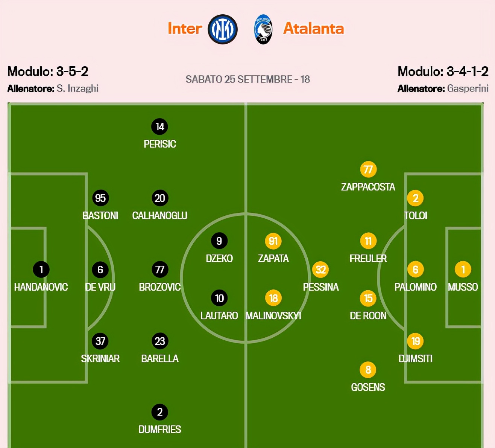Select Dumfries' number 2 black badge
This screenshot has width=495, height=448.
coord(160,412)
